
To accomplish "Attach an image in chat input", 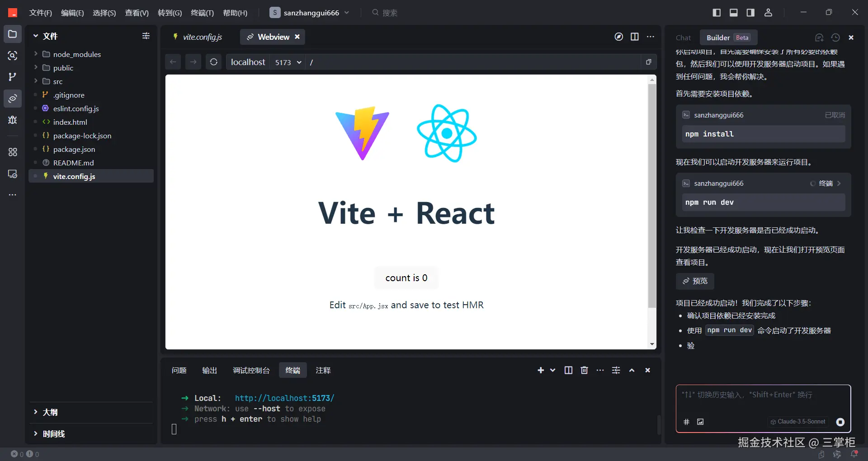I will pyautogui.click(x=700, y=422).
